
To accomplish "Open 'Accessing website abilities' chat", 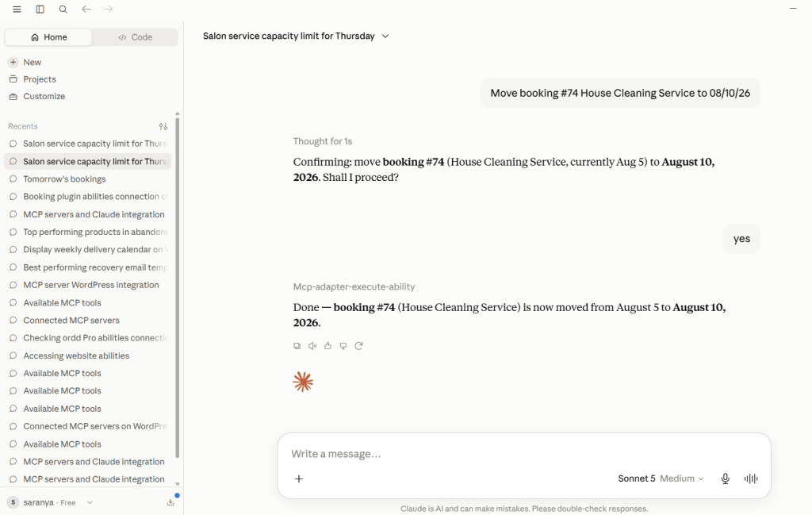I will 88,356.
